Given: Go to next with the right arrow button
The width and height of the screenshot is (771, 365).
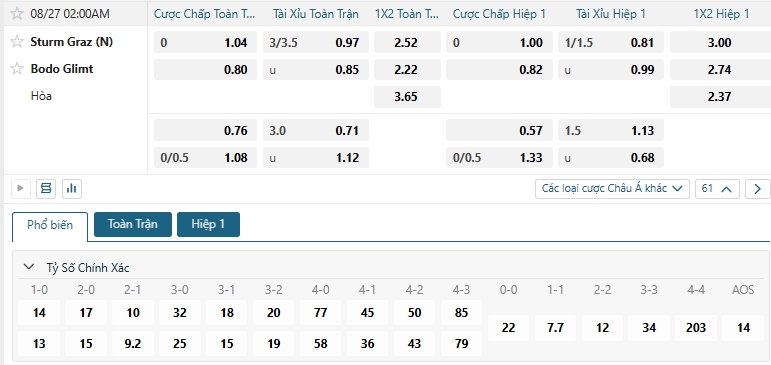Looking at the screenshot, I should coord(757,189).
